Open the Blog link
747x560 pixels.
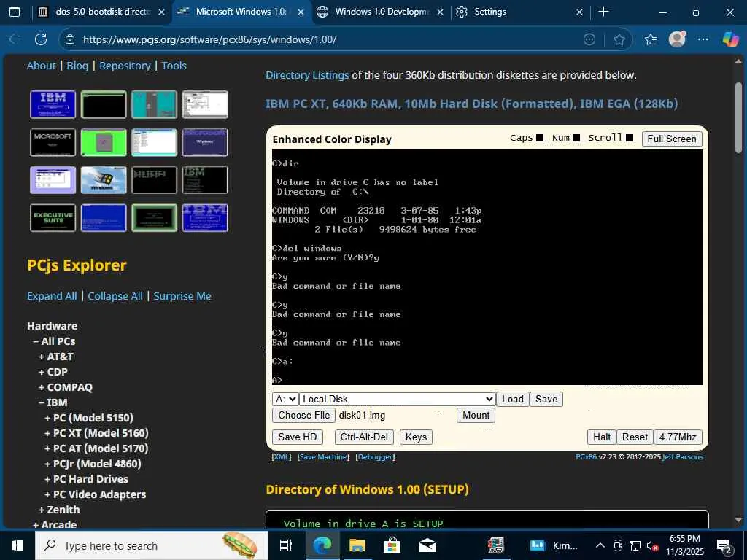(x=77, y=66)
